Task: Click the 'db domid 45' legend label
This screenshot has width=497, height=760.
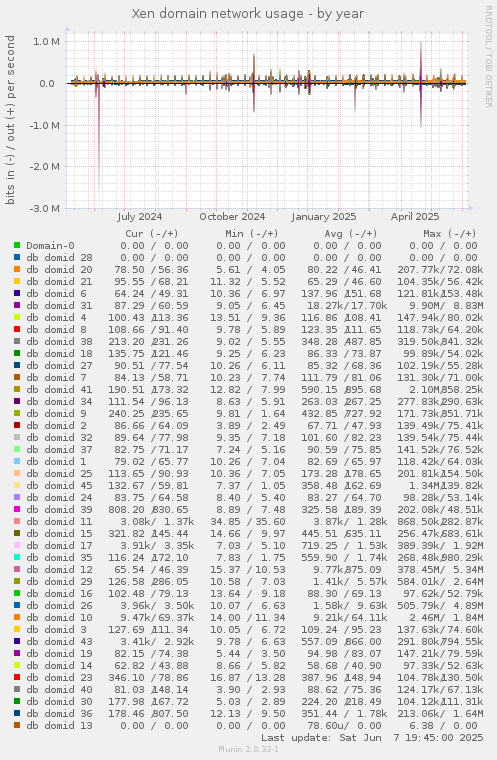Action: click(x=59, y=486)
